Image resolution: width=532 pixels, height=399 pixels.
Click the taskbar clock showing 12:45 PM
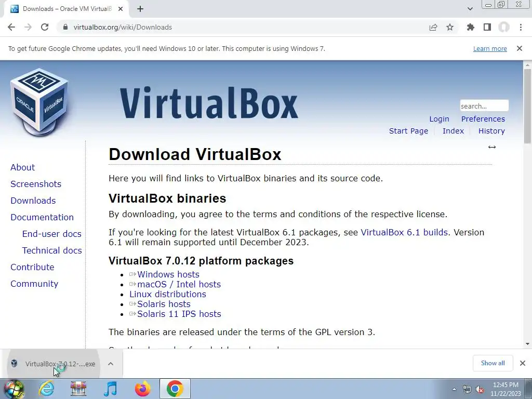click(506, 389)
